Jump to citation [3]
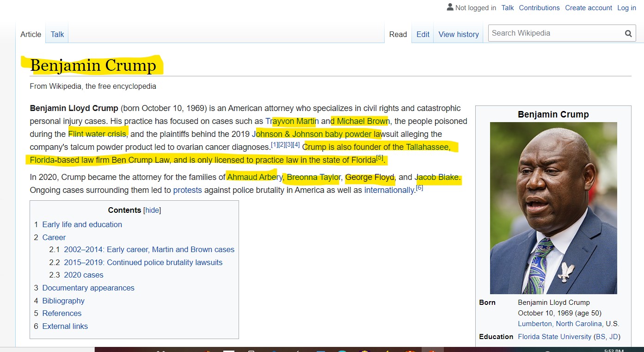 pos(289,145)
